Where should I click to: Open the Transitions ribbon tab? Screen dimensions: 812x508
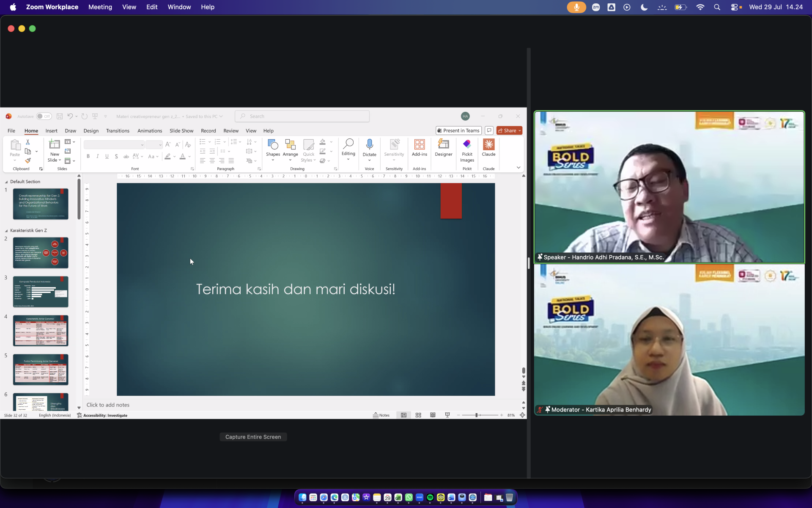[x=118, y=131]
